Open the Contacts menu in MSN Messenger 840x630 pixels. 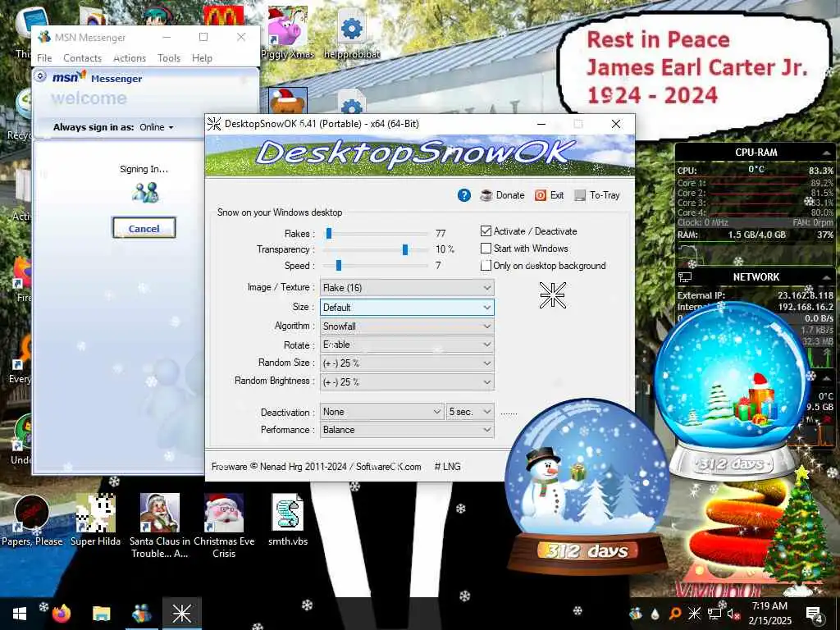tap(82, 58)
